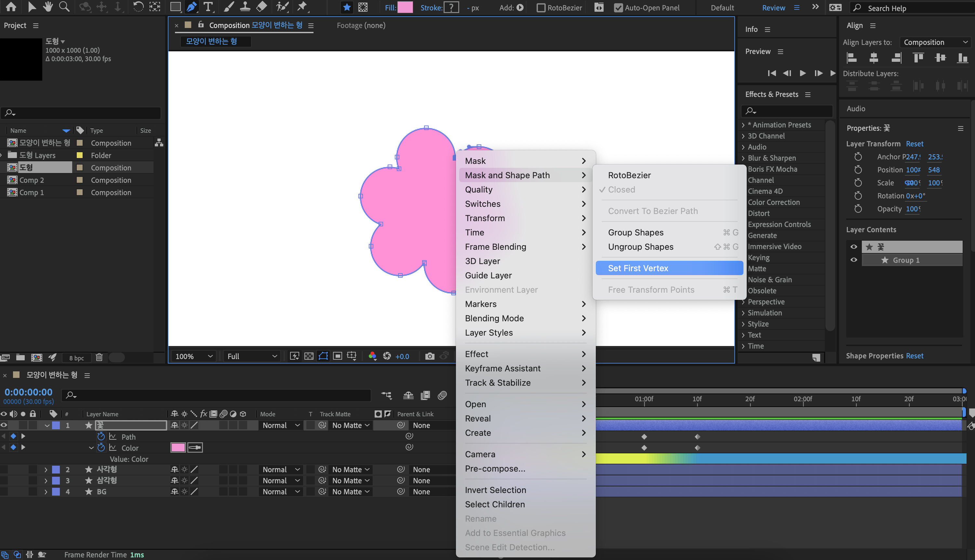Screen dimensions: 975x560
Task: Open the Track Matte dropdown for BG layer
Action: coord(350,492)
